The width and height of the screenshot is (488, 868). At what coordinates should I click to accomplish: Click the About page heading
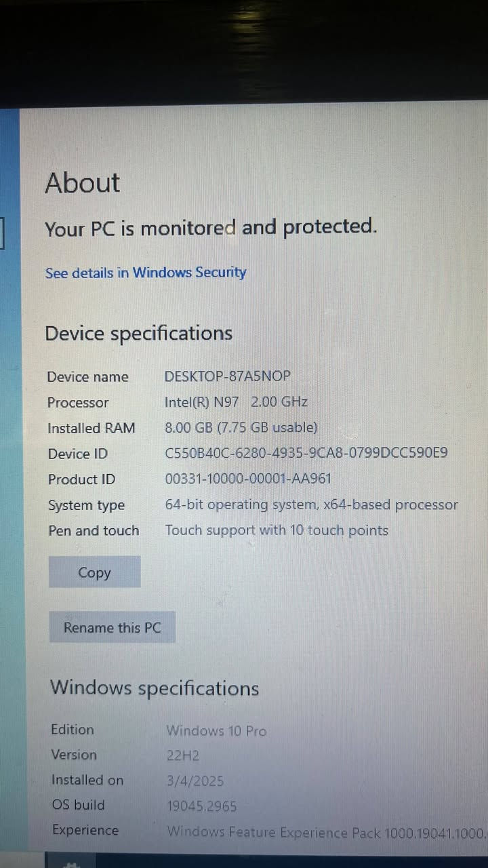82,182
